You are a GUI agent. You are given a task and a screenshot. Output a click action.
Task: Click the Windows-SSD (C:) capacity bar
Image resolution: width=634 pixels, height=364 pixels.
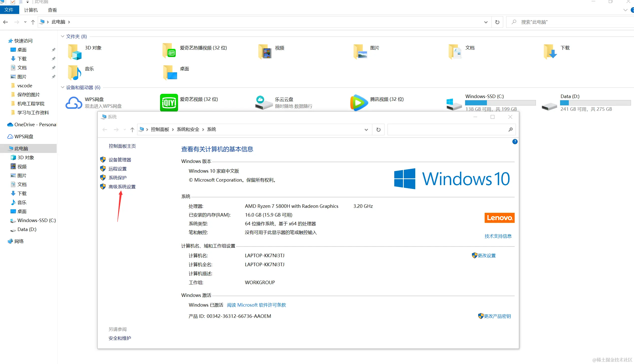500,103
